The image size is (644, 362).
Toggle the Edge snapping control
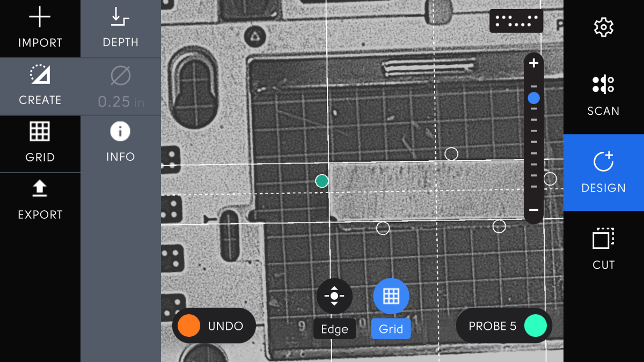(x=334, y=295)
